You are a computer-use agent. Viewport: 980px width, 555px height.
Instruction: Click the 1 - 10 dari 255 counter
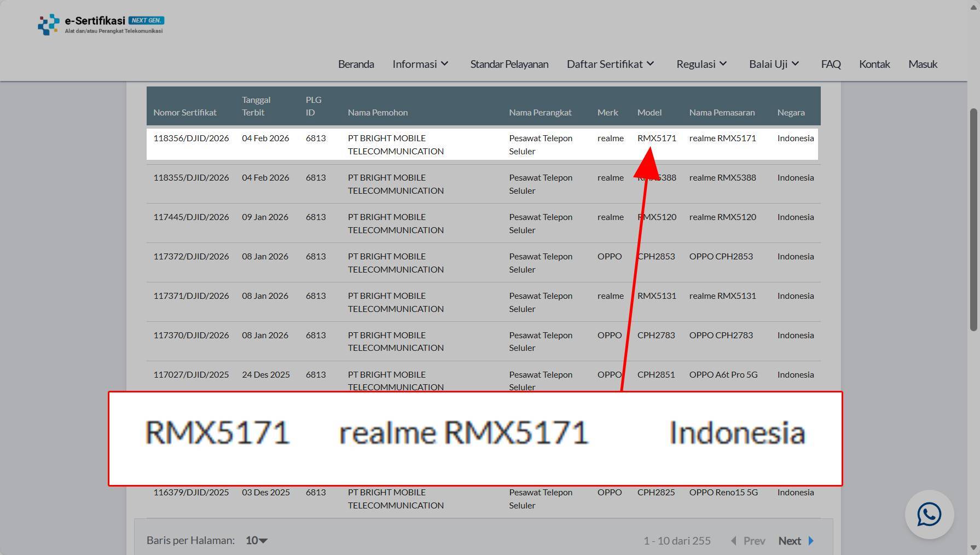pyautogui.click(x=677, y=541)
